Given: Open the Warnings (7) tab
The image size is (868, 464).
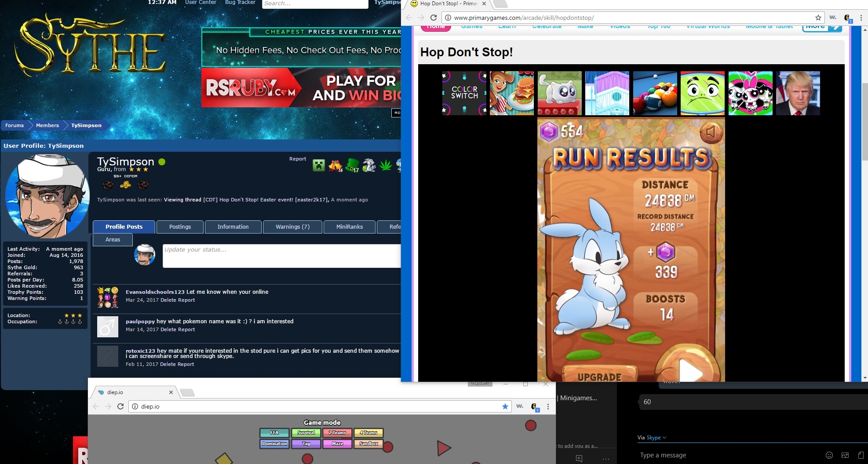Looking at the screenshot, I should [292, 227].
